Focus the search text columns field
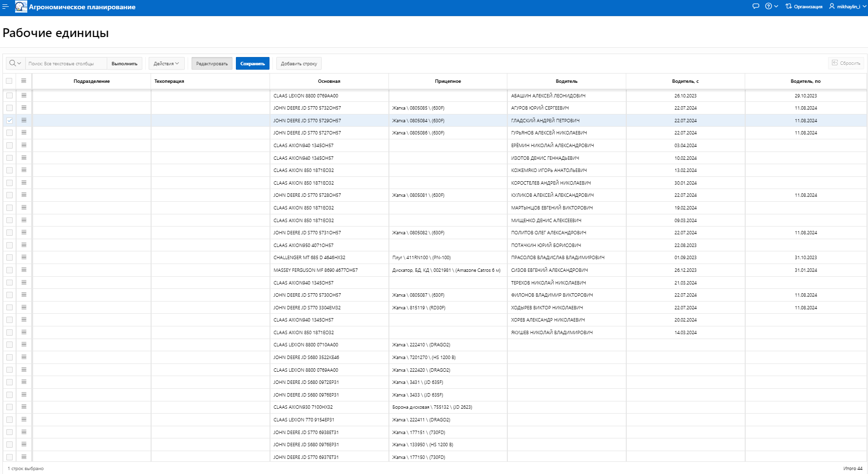 click(x=66, y=63)
